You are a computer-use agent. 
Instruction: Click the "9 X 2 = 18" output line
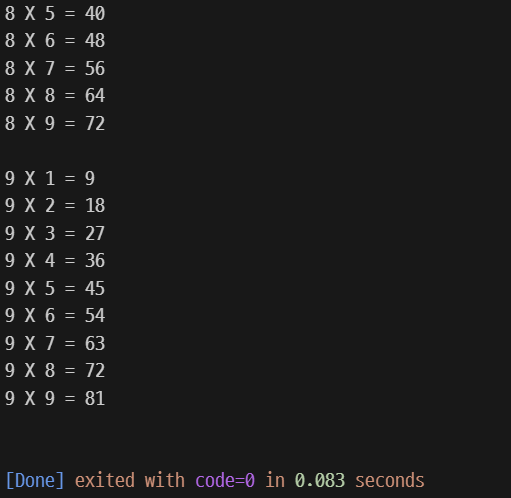(55, 206)
